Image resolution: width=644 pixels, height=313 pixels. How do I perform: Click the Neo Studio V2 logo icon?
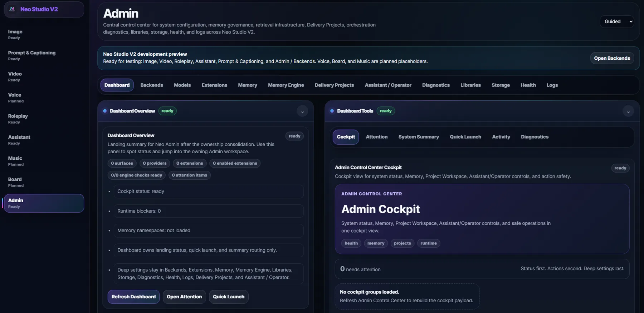click(12, 9)
